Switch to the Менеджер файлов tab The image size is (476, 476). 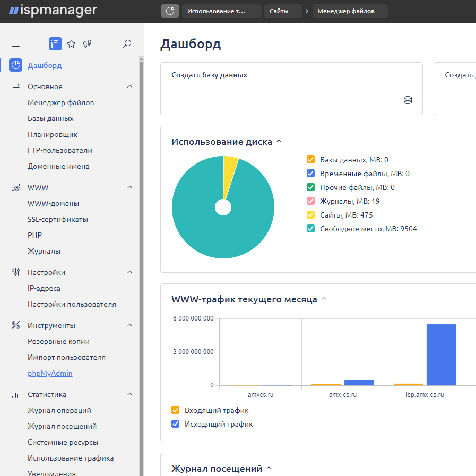(350, 11)
